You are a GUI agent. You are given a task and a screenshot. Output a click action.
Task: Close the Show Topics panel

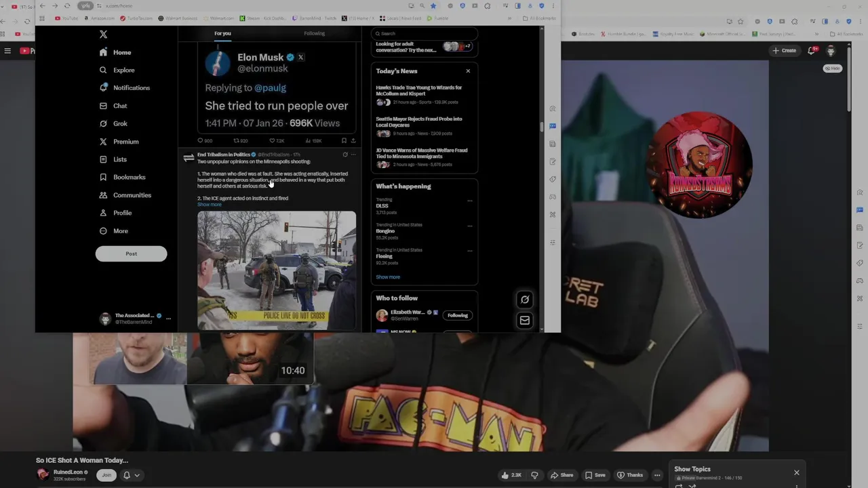797,472
